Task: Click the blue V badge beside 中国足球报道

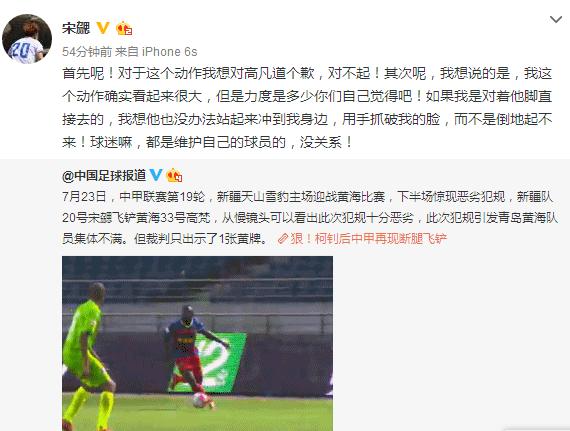Action: (x=156, y=175)
